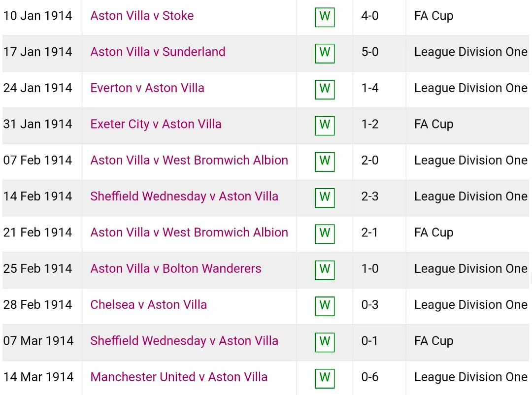The width and height of the screenshot is (532, 395).
Task: Open the Aston Villa v Stoke match link
Action: 142,16
